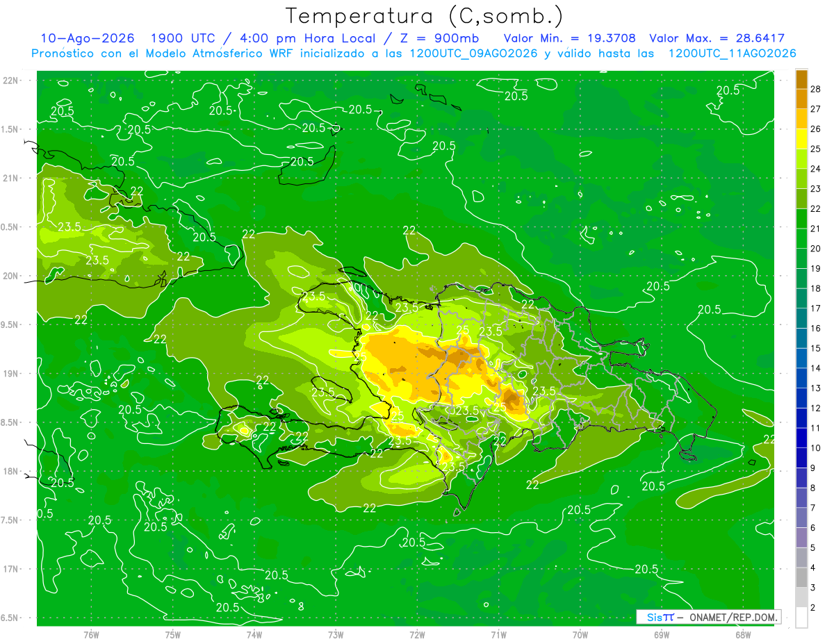This screenshot has width=834, height=644.
Task: Click '1200UTC_09AGO2026' initialization time text
Action: click(x=474, y=53)
